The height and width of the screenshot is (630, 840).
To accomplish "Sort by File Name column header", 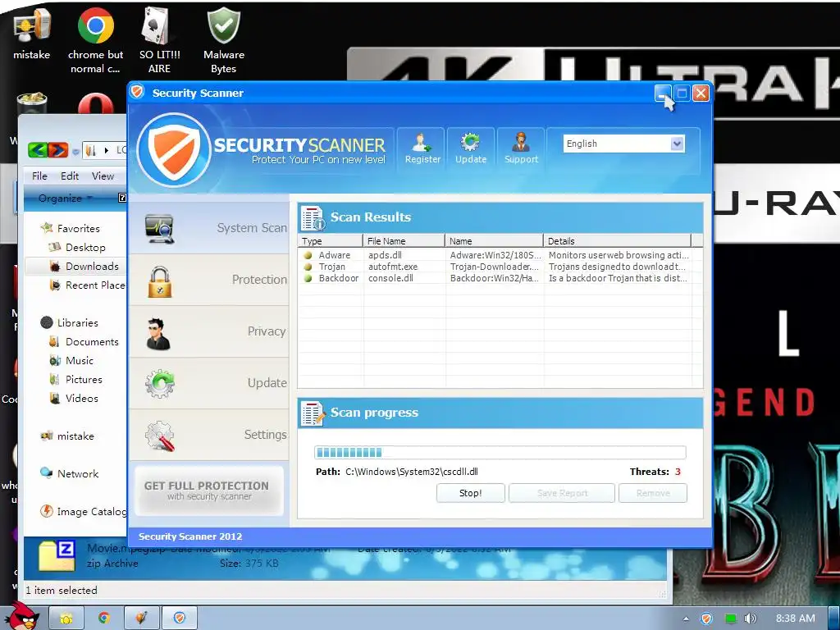I will [404, 241].
